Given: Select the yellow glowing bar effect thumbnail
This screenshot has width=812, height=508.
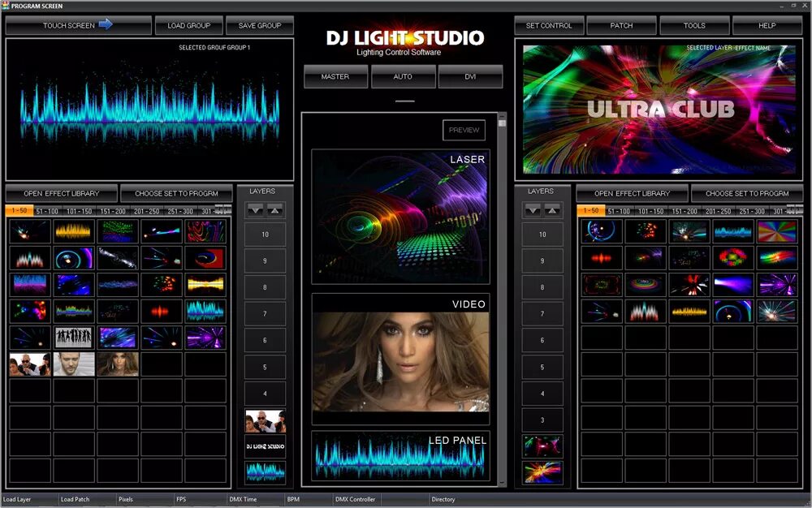Looking at the screenshot, I should [x=205, y=284].
